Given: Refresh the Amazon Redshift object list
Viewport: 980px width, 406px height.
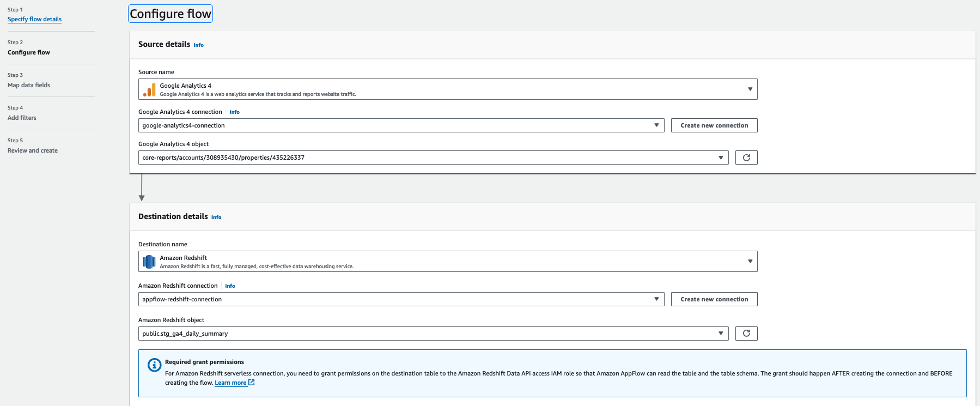Looking at the screenshot, I should 746,334.
